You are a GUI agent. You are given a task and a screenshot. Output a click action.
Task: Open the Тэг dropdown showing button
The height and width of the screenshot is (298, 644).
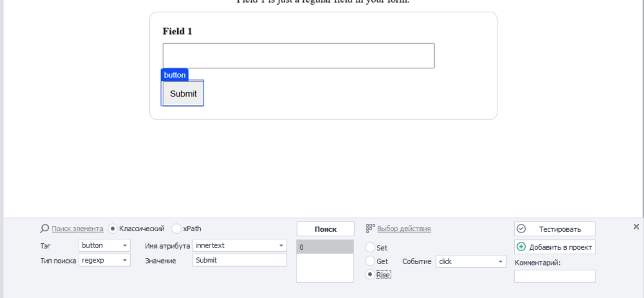[105, 246]
